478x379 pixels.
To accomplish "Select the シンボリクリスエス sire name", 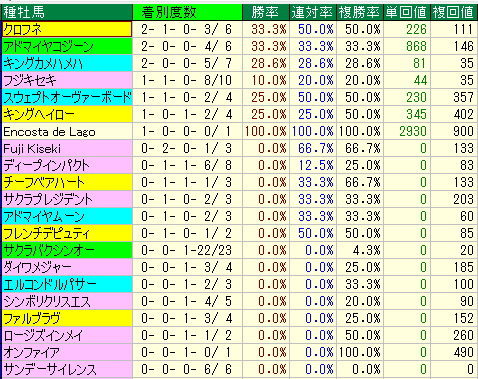I will [x=47, y=301].
